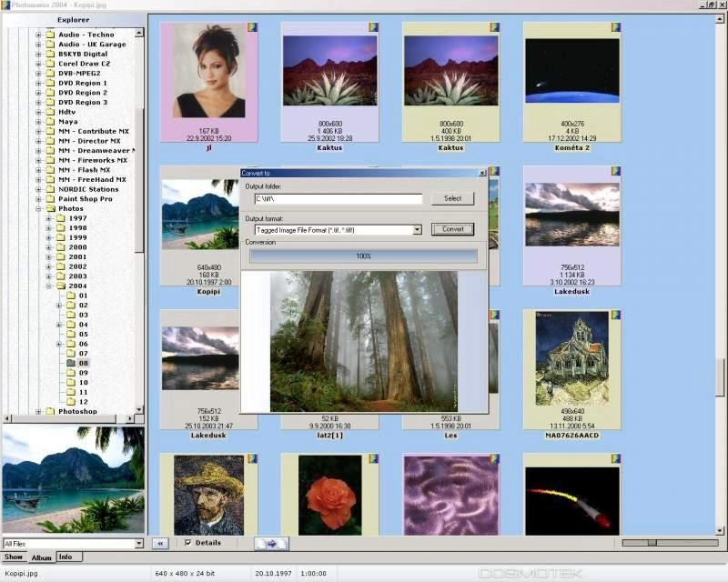Viewport: 728px width, 582px height.
Task: Click the Photomania app icon in title bar
Action: 5,5
